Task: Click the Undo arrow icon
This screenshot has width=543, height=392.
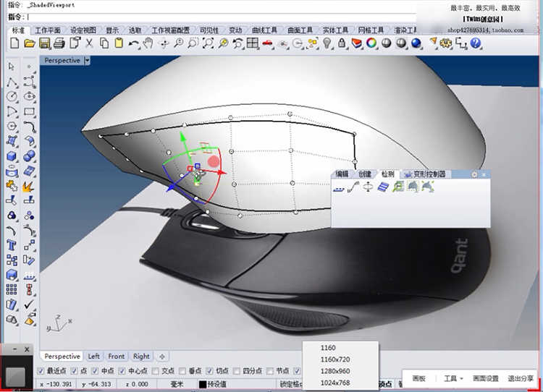Action: [x=134, y=43]
